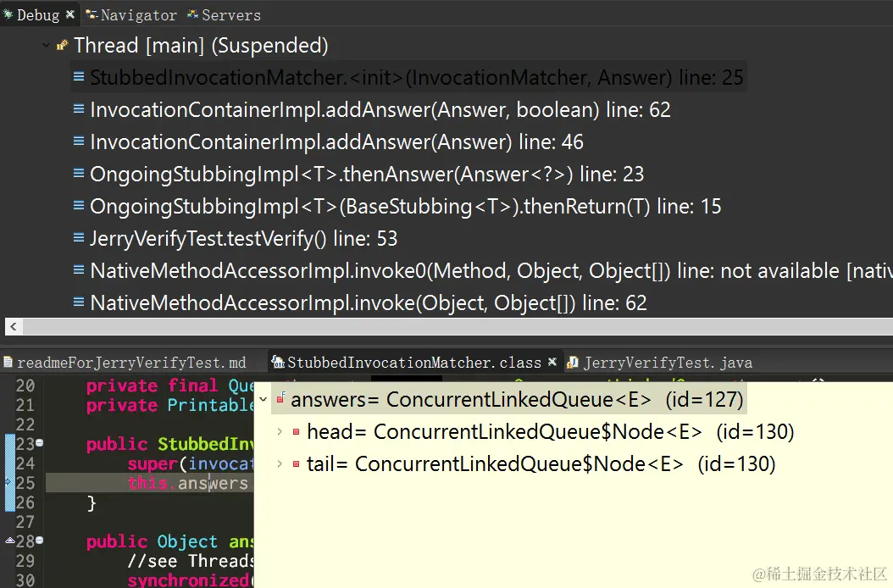893x588 pixels.
Task: Select NativeMethodAccessorImpl.invoke0 stack frame
Action: click(491, 270)
